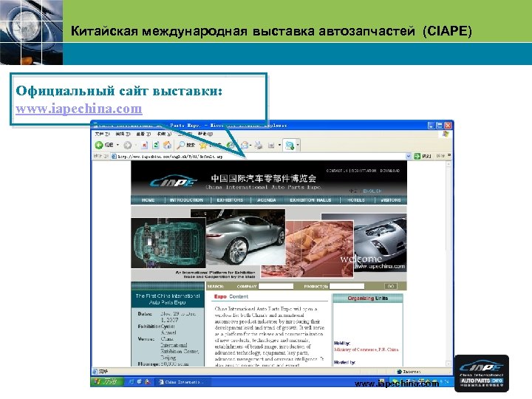Viewport: 532px width, 399px height.
Task: Click INTRODUCTION in the website navigation bar
Action: (186, 200)
